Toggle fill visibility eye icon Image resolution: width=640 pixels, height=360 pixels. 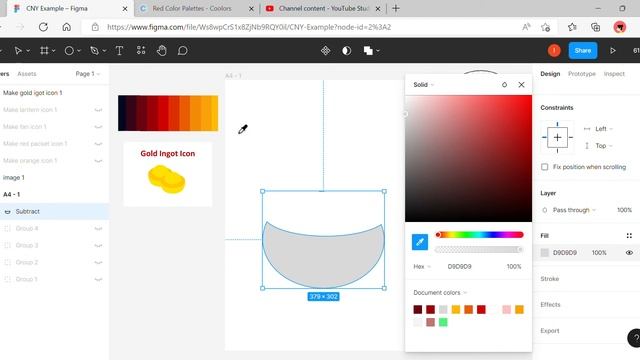(x=629, y=253)
